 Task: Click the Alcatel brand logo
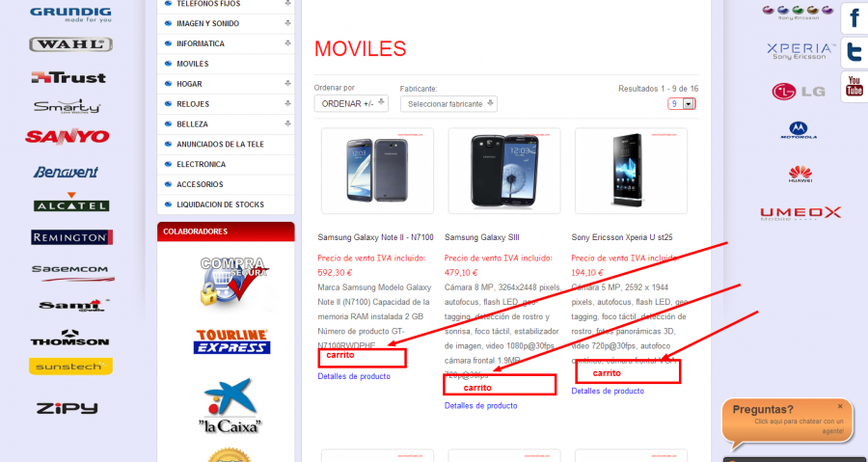pyautogui.click(x=71, y=203)
